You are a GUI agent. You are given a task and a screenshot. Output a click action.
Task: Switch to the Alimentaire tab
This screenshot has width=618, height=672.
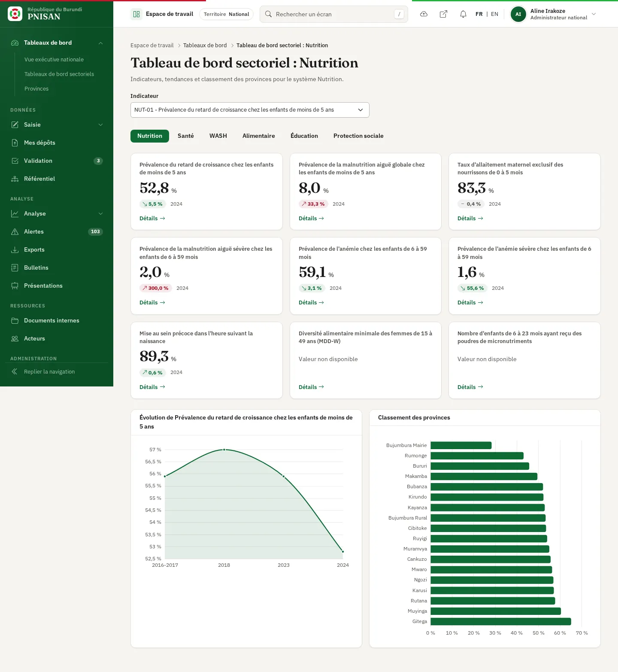click(x=259, y=136)
